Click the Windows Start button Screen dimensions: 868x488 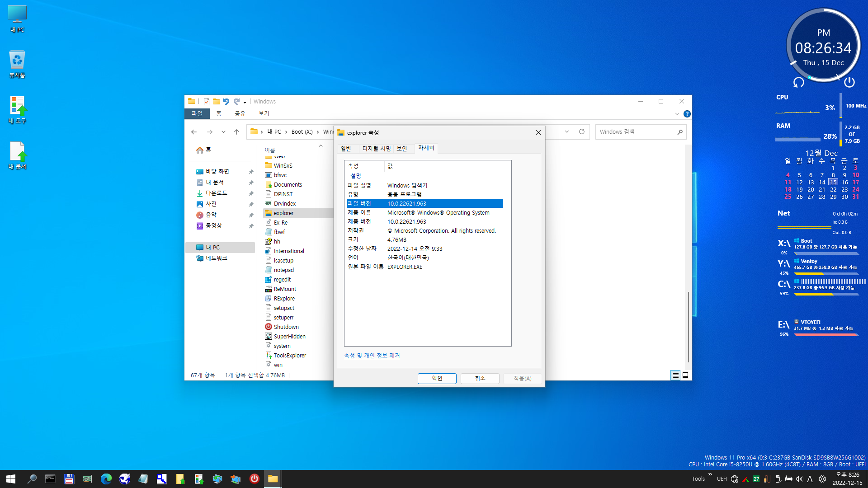11,479
